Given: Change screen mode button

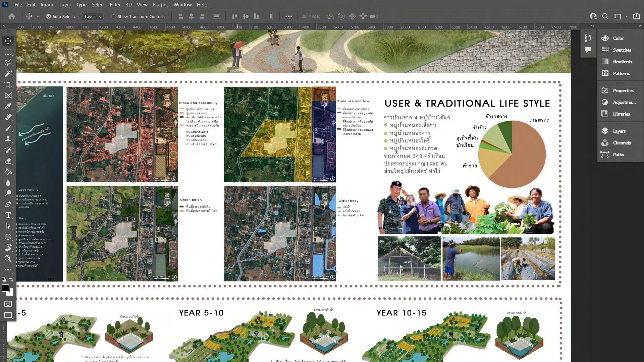Looking at the screenshot, I should coord(8,315).
